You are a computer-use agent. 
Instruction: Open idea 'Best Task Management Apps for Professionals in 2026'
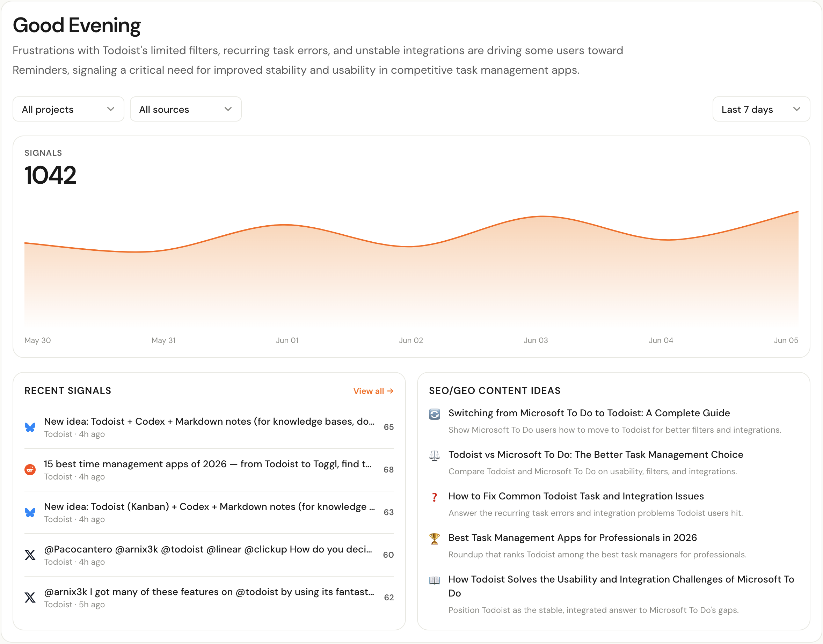tap(573, 537)
